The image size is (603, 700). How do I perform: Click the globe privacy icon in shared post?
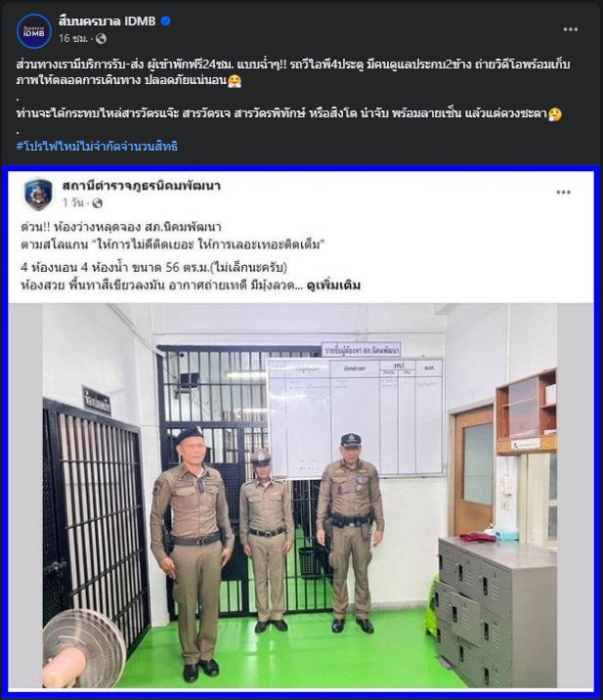tap(97, 203)
